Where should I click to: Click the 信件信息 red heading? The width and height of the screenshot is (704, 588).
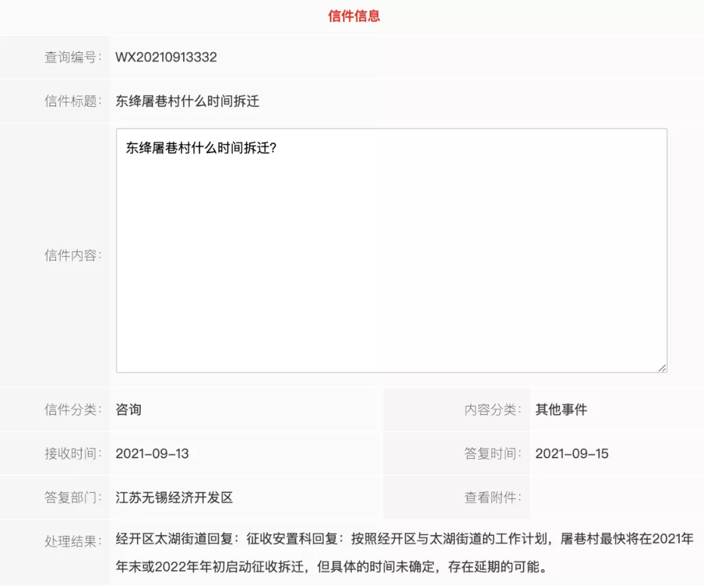pos(354,16)
